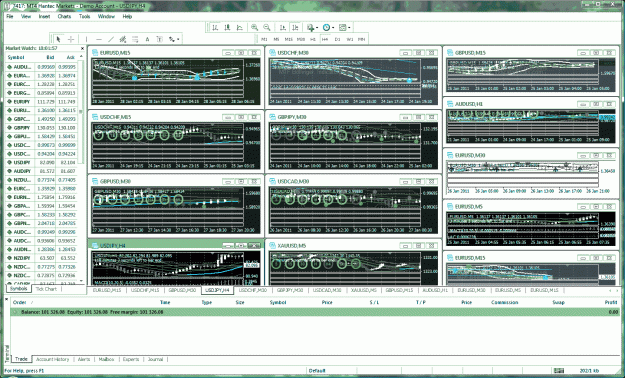Set timeframe to D1
Screen dimensions: 625x378
point(338,39)
